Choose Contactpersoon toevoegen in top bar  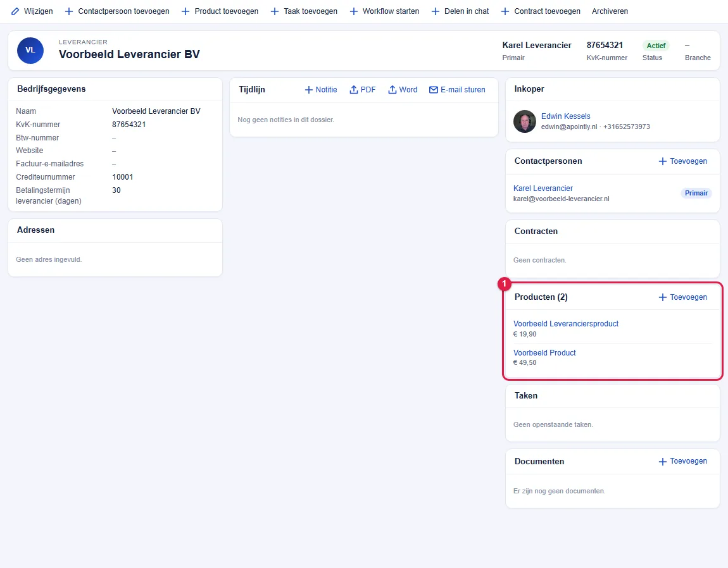point(117,11)
